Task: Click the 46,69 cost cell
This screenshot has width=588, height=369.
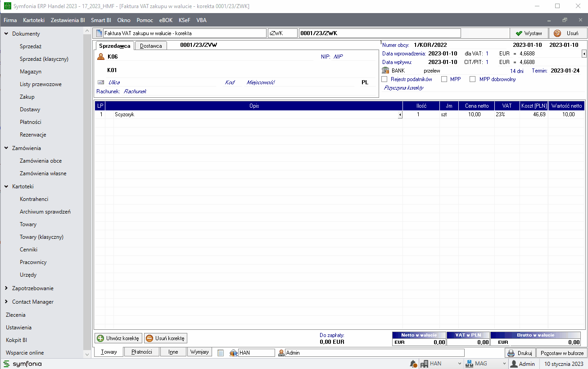Action: point(534,115)
